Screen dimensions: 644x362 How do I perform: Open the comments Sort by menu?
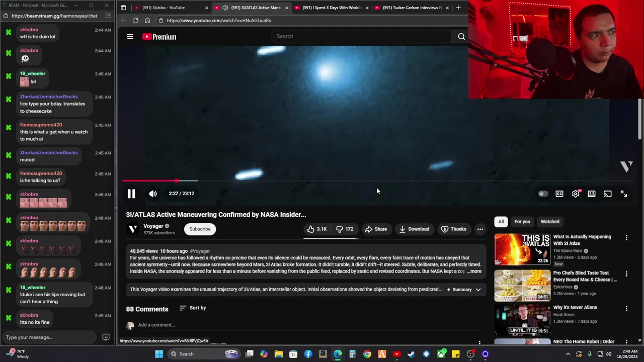193,308
